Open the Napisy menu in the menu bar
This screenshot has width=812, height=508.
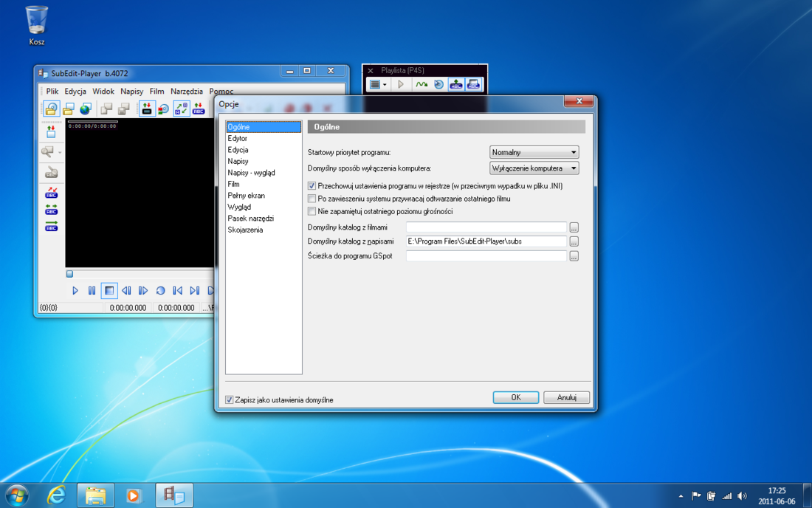coord(131,91)
